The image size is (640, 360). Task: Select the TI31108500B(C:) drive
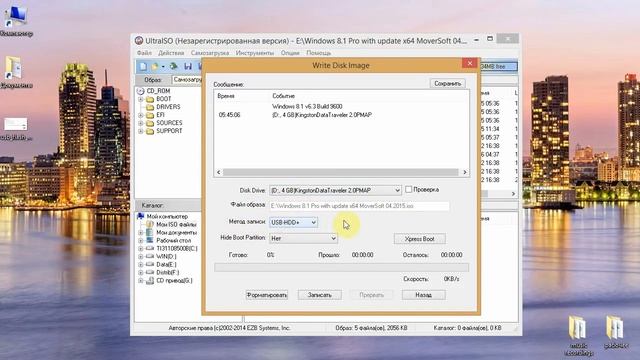coord(177,249)
